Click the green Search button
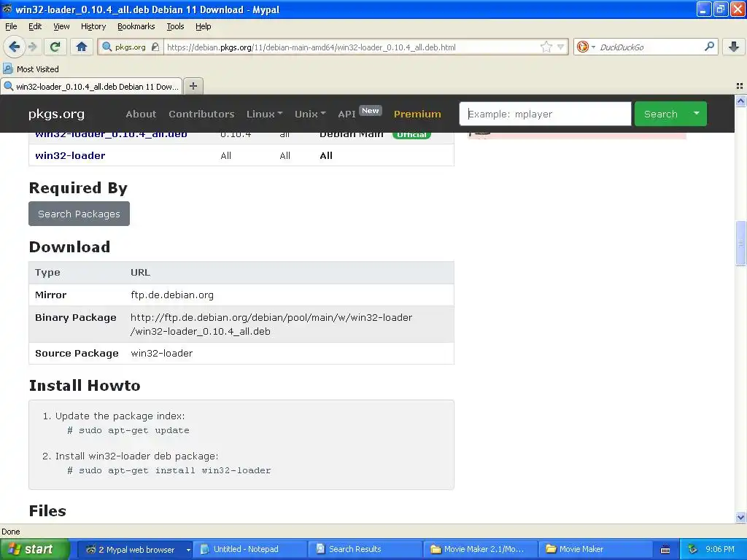Image resolution: width=747 pixels, height=560 pixels. tap(660, 114)
